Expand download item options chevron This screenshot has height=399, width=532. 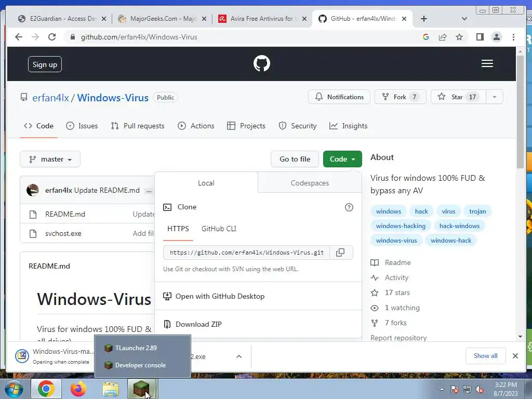(x=239, y=356)
